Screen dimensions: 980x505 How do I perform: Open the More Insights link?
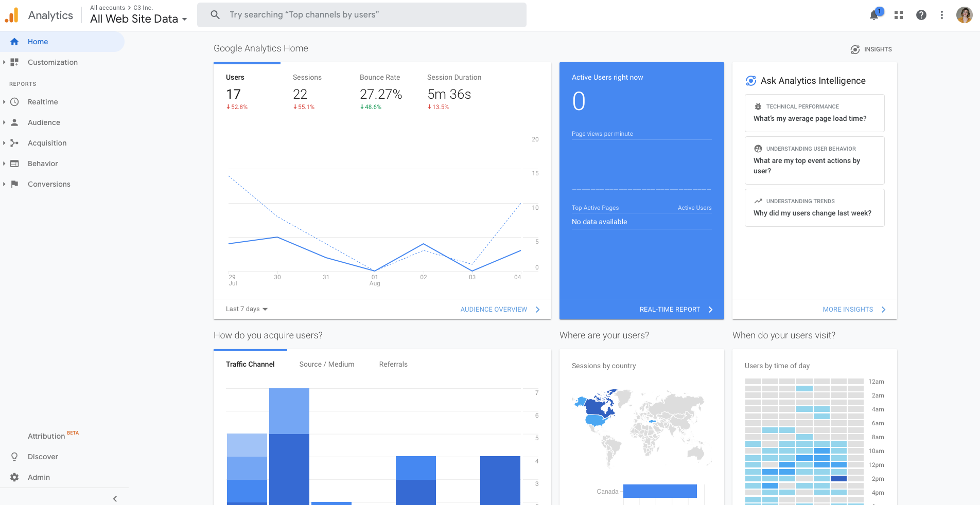tap(848, 310)
